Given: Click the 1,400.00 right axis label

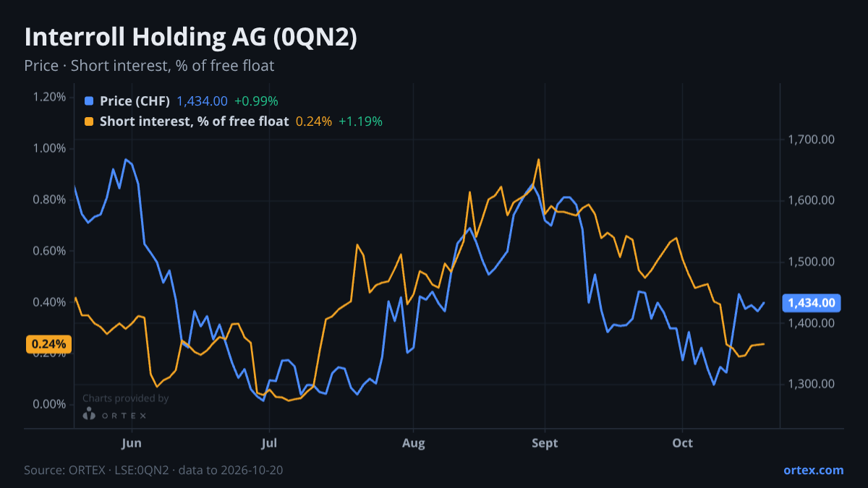Looking at the screenshot, I should click(810, 323).
